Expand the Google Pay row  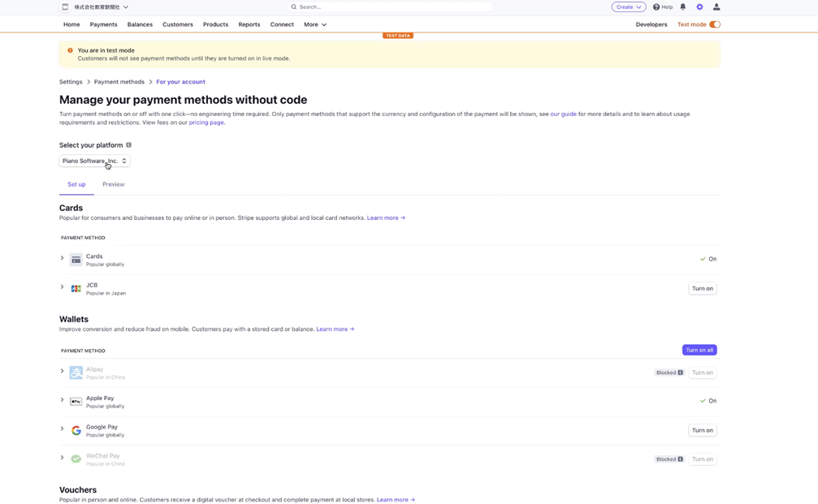click(x=62, y=429)
